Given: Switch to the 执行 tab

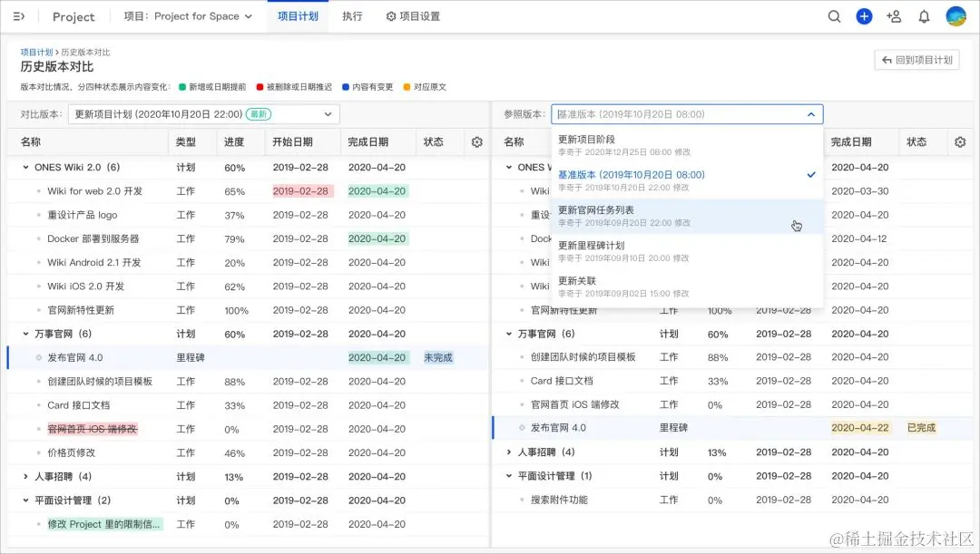Looking at the screenshot, I should [x=352, y=16].
